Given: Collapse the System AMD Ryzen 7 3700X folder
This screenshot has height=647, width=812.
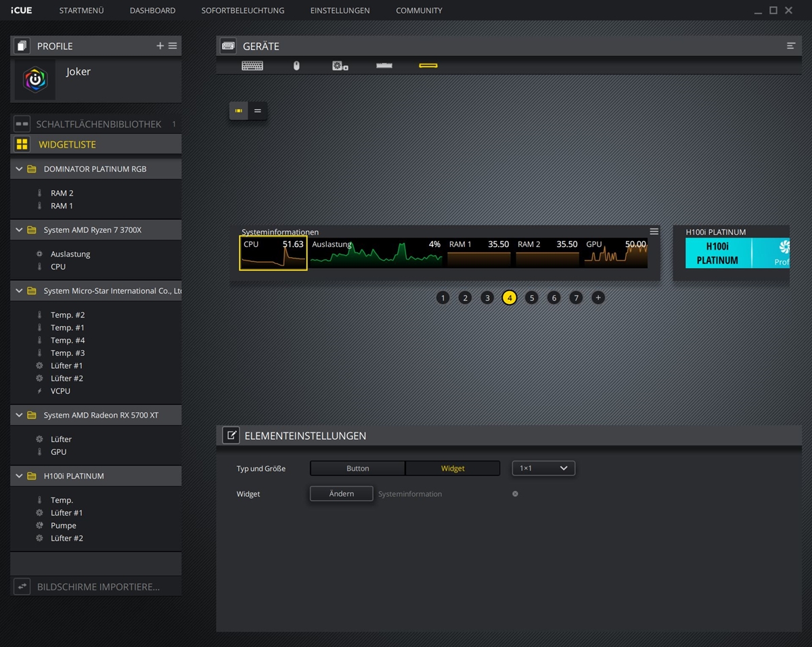Looking at the screenshot, I should (19, 230).
